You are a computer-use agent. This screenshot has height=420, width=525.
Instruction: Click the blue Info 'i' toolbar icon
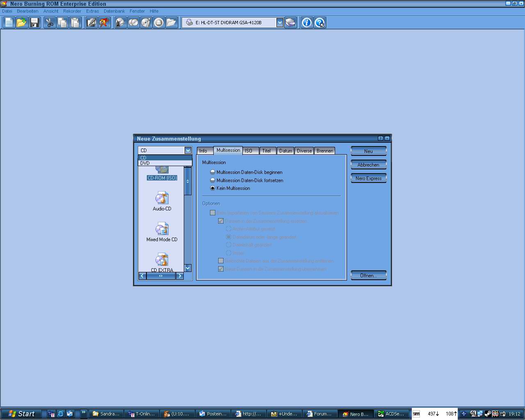pos(306,23)
